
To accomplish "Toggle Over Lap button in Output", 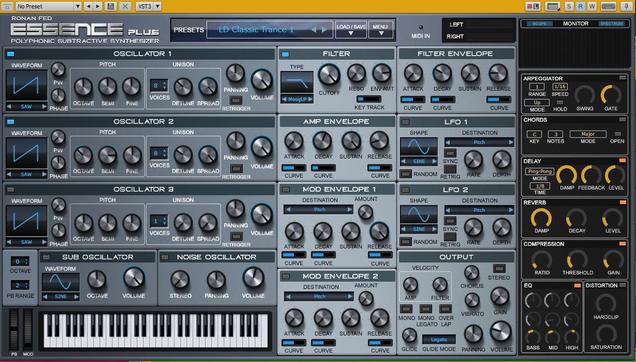I will (x=445, y=309).
